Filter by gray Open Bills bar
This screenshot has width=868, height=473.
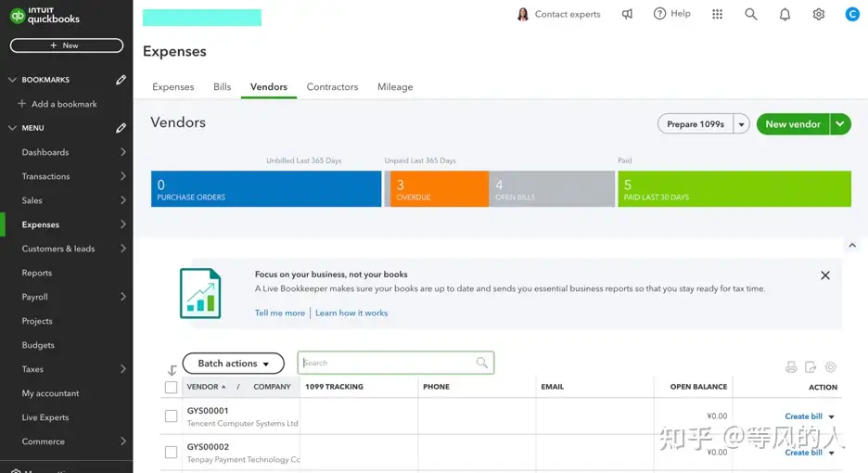click(552, 189)
